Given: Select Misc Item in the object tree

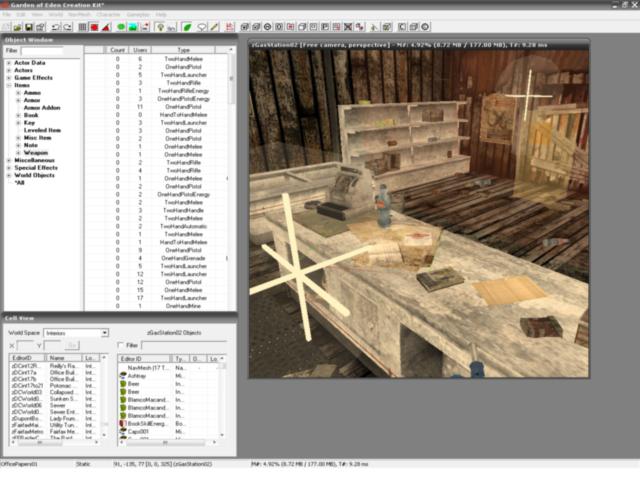Looking at the screenshot, I should pyautogui.click(x=38, y=138).
